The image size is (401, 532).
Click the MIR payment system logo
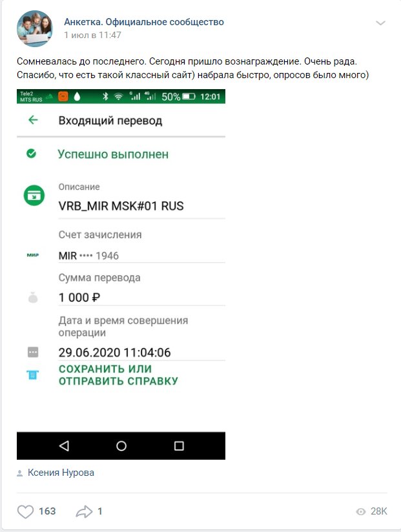(33, 255)
